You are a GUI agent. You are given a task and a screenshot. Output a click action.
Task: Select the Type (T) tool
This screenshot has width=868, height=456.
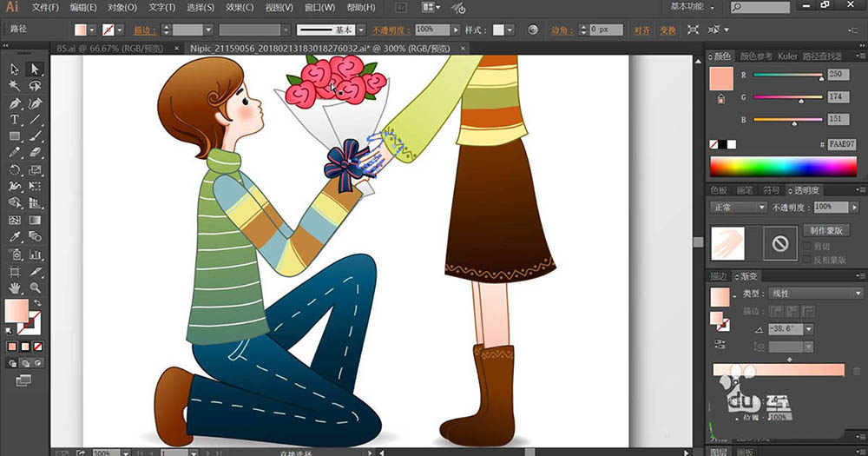point(15,120)
